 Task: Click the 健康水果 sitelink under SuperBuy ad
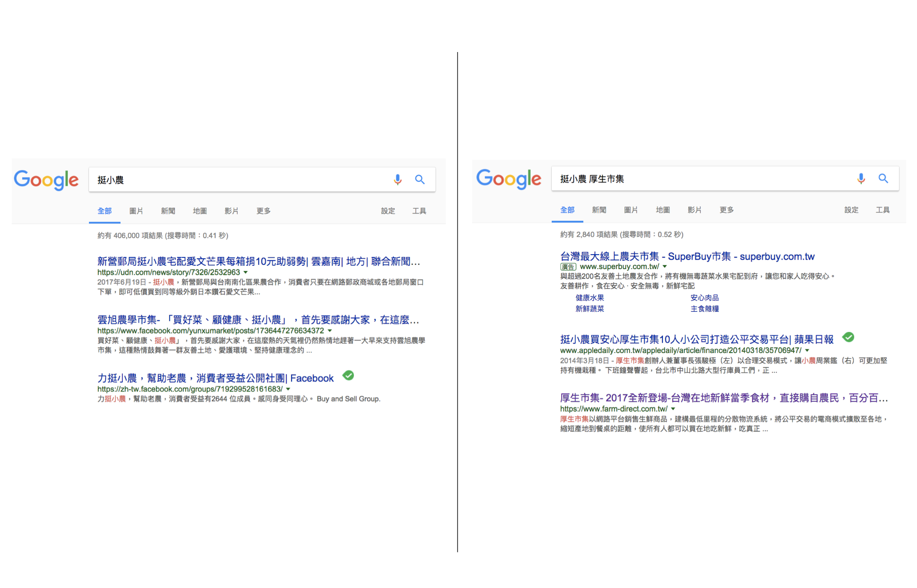click(x=590, y=298)
